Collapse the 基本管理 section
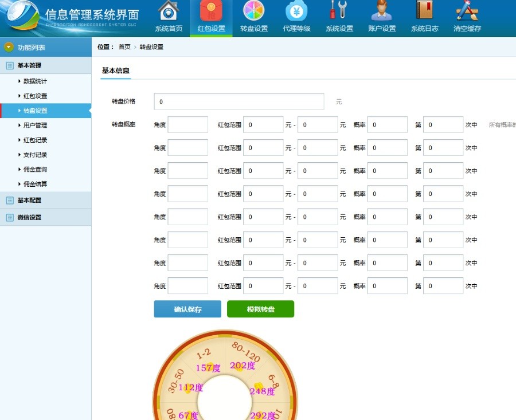This screenshot has width=516, height=420. [29, 66]
